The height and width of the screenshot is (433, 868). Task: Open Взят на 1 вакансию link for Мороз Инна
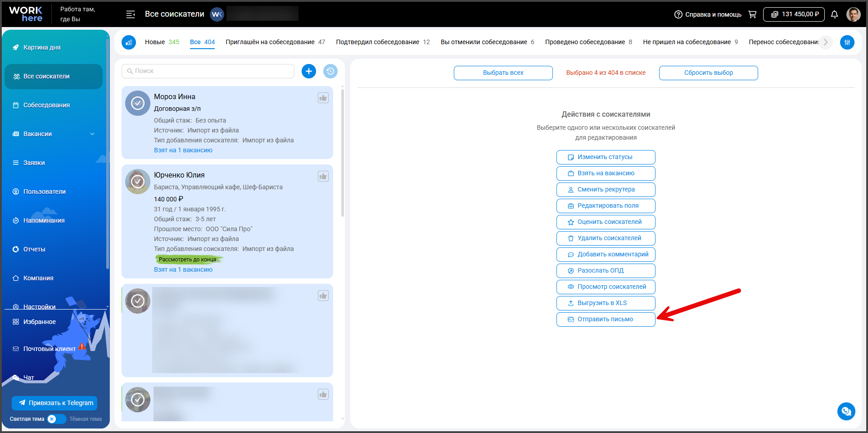[183, 150]
